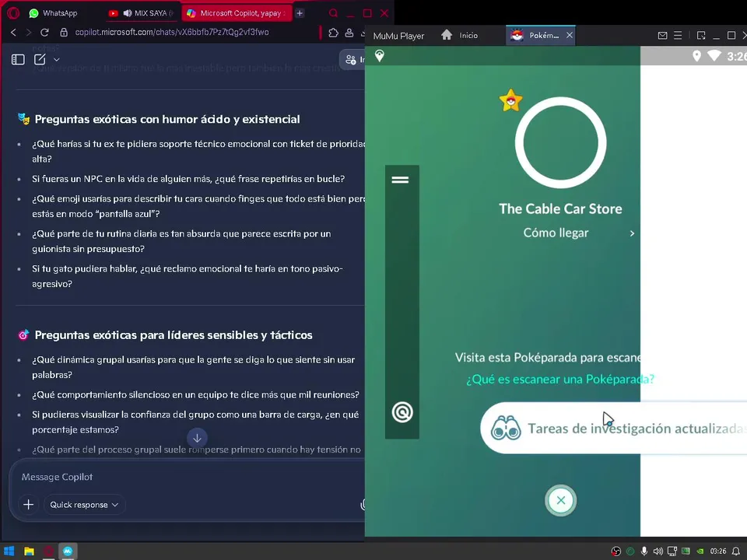Open browser extensions cube icon
Viewport: 747px width, 560px height.
(x=334, y=33)
